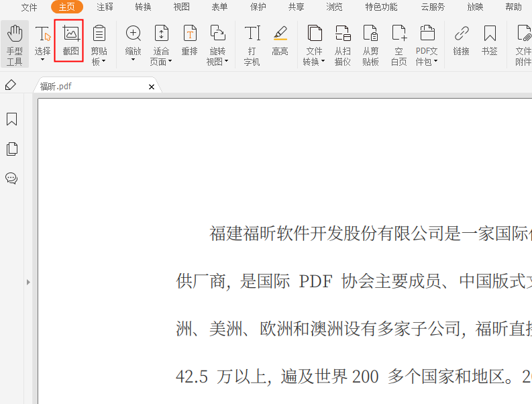Switch to the Home (主页) tab
532x404 pixels.
coord(67,7)
